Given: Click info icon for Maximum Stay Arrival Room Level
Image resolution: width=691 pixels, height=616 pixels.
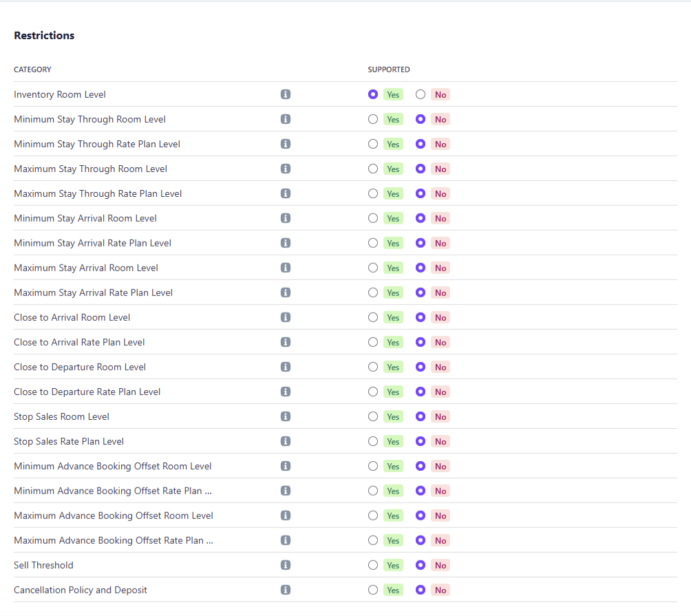Looking at the screenshot, I should 286,268.
